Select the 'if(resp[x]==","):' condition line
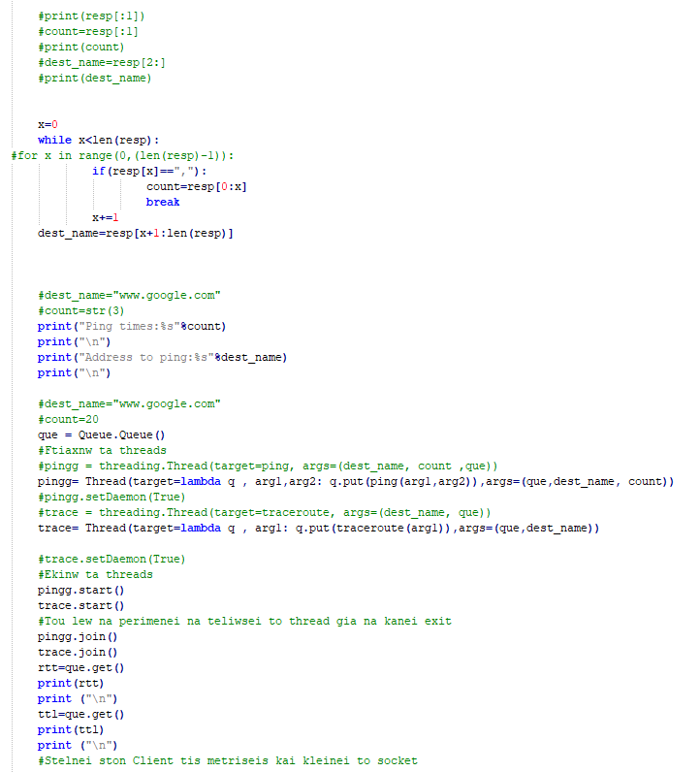The width and height of the screenshot is (700, 772). click(x=150, y=171)
